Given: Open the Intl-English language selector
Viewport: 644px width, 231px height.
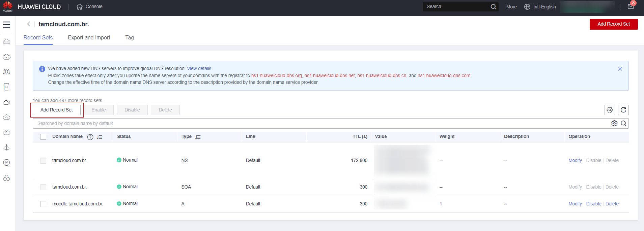Looking at the screenshot, I should pos(540,7).
